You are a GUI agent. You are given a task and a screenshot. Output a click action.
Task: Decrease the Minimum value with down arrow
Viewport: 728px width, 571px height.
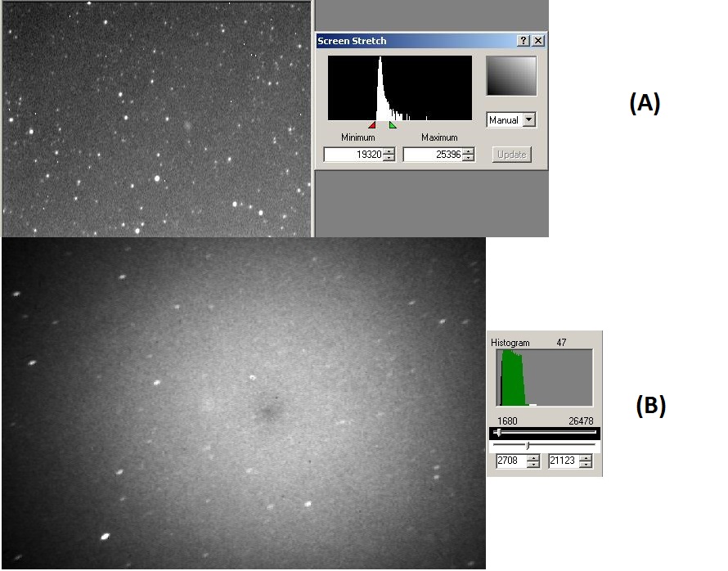[389, 158]
